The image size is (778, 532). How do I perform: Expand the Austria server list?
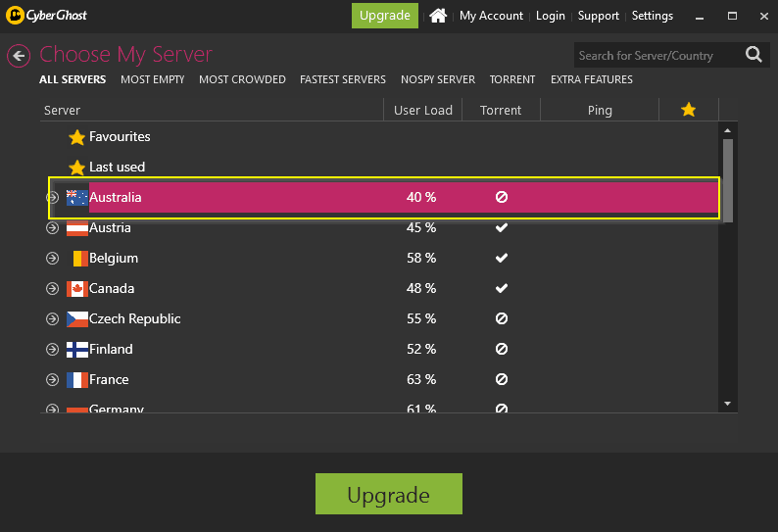click(x=52, y=227)
